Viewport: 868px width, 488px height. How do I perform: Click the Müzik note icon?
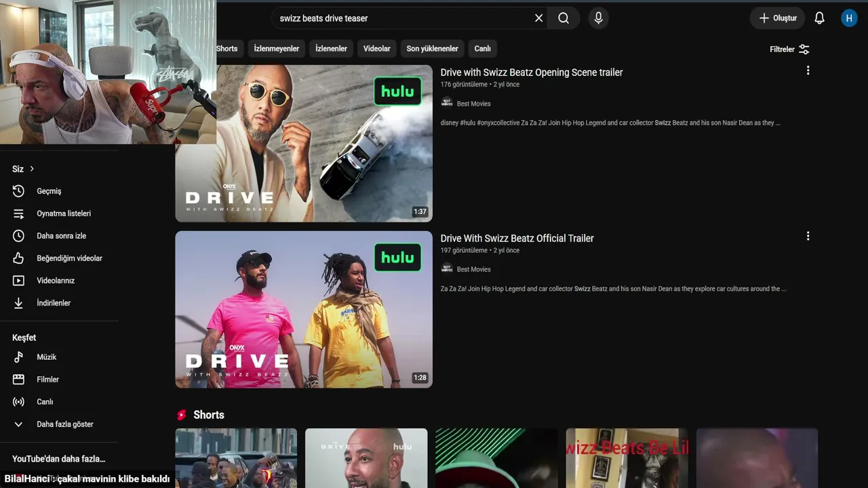tap(18, 357)
